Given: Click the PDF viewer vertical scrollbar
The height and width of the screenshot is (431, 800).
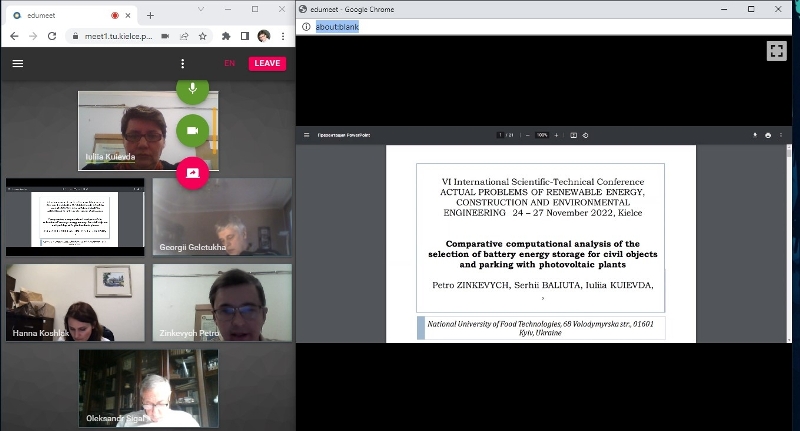Looking at the screenshot, I should [x=789, y=244].
